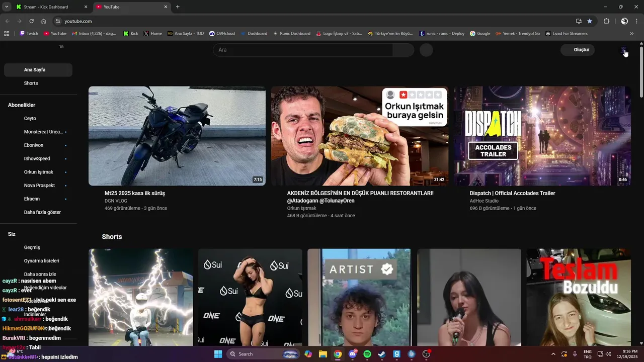Viewport: 644px width, 362px height.
Task: Bookmark this page with the star icon
Action: tap(590, 21)
